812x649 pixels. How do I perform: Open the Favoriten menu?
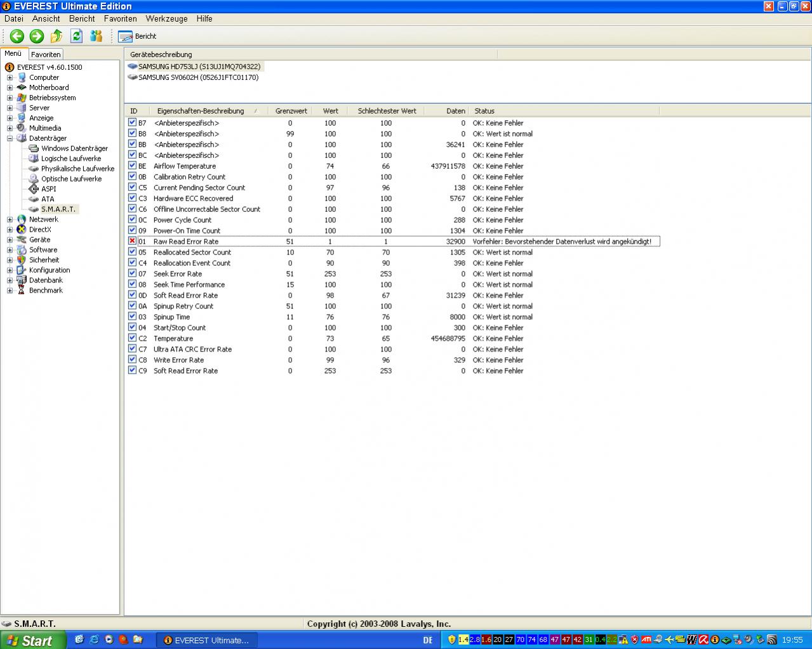tap(121, 19)
